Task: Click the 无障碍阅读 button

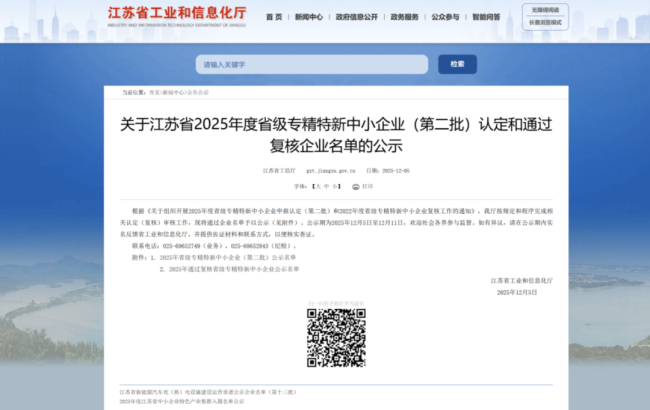Action: pyautogui.click(x=546, y=10)
